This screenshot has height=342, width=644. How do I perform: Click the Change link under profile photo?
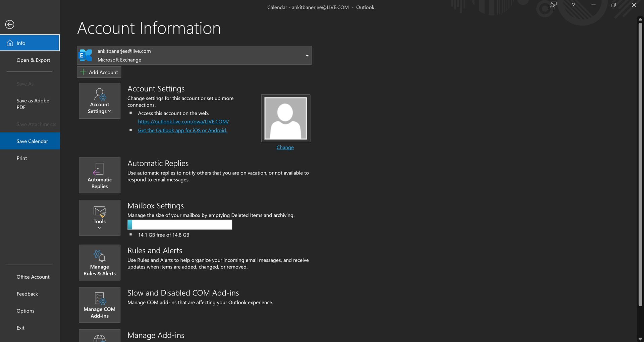click(285, 147)
